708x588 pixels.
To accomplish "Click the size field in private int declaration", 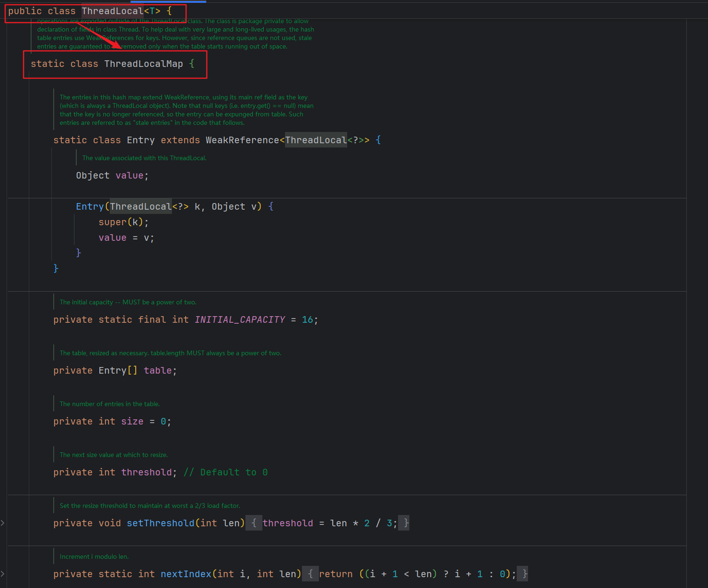I will [x=132, y=422].
